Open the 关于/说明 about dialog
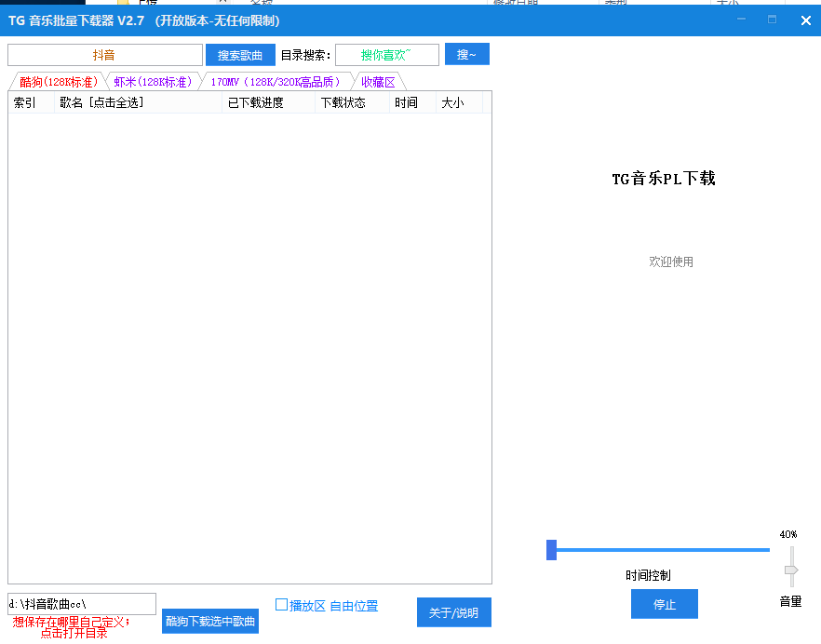 click(453, 612)
